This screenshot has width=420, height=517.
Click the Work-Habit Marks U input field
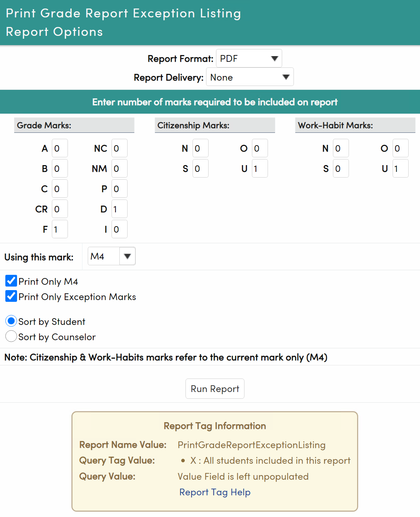400,168
